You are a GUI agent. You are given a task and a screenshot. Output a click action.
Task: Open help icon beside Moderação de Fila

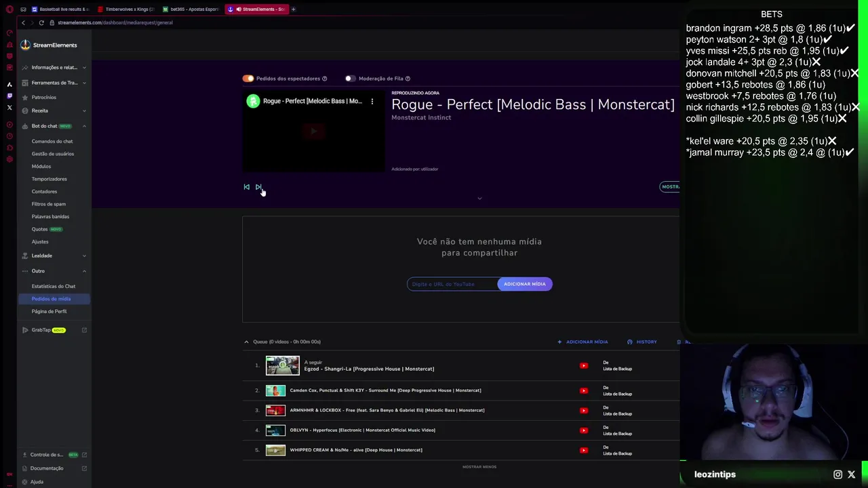(408, 79)
